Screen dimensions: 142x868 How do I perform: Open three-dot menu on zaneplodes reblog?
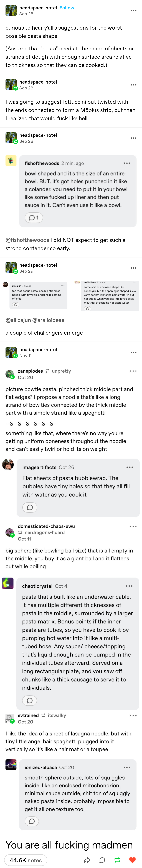pyautogui.click(x=133, y=371)
